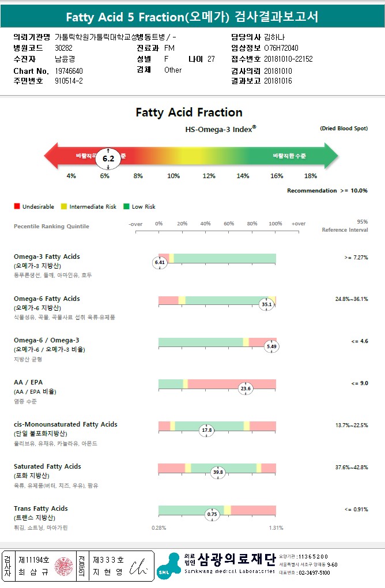The width and height of the screenshot is (385, 588).
Task: Select the 0.75 Trans Fatty Acids marker
Action: 213,514
